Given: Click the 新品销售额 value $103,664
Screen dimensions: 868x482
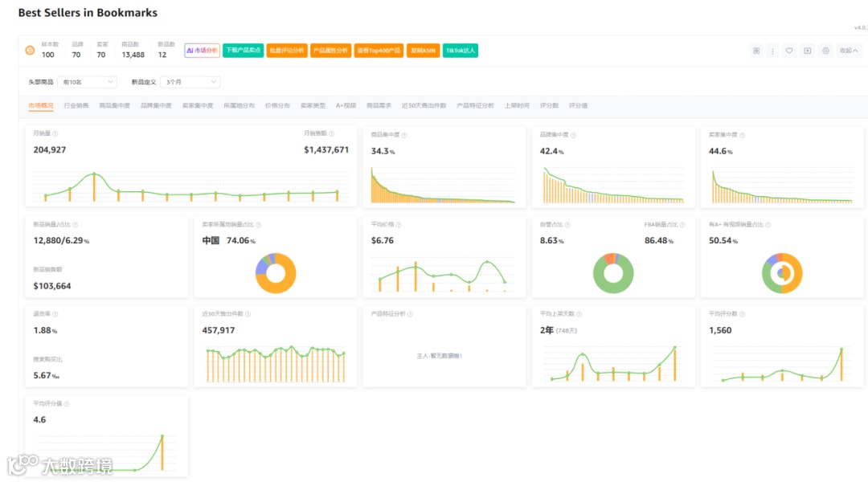Looking at the screenshot, I should (52, 285).
